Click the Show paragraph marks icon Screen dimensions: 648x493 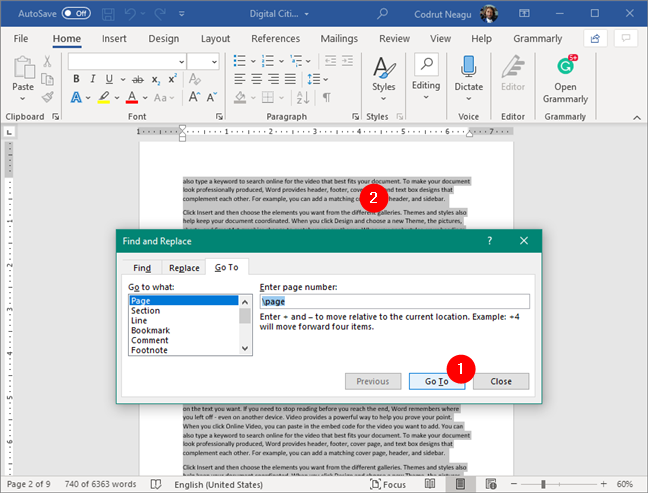326,98
